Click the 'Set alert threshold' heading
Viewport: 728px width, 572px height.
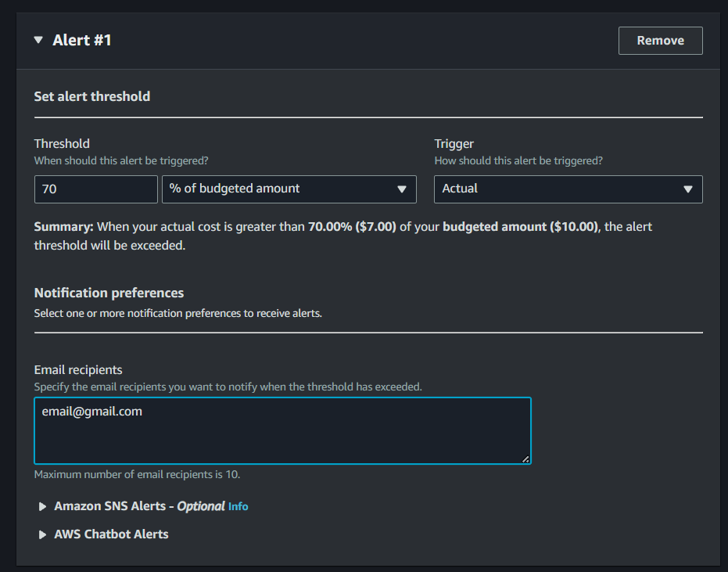coord(91,96)
